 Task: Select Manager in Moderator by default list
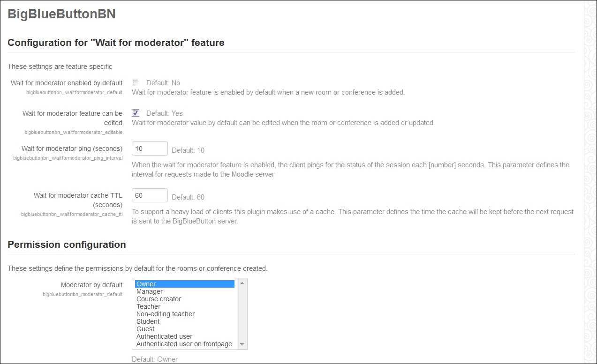click(185, 291)
